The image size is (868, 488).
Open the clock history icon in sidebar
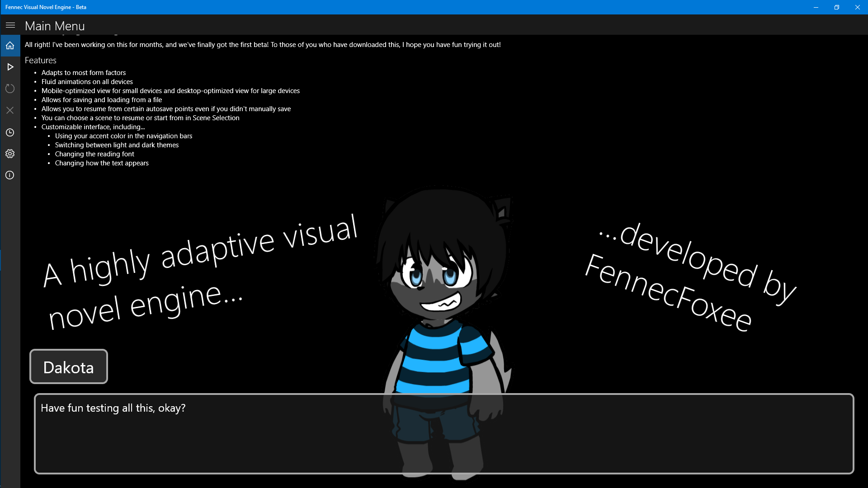10,132
